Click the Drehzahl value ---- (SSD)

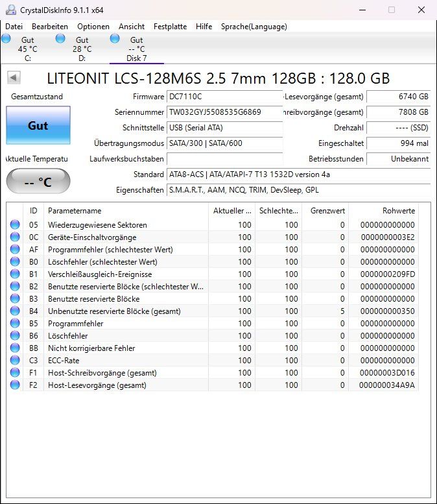[x=399, y=128]
